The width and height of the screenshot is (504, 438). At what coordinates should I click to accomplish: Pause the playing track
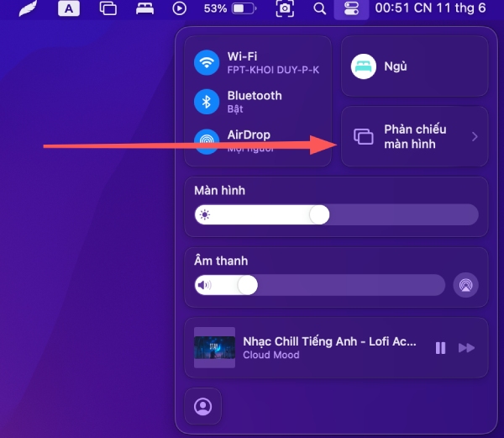[441, 348]
